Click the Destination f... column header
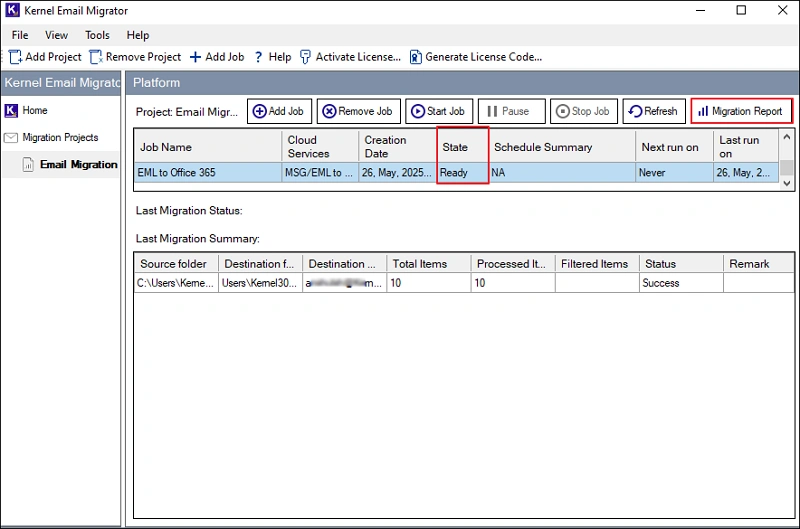800x529 pixels. (x=261, y=264)
